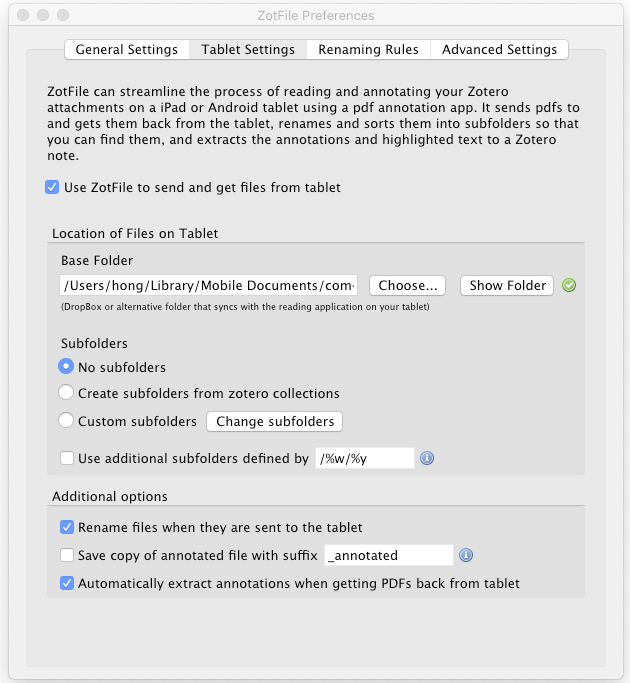This screenshot has height=683, width=630.
Task: Select the Custom subfolders radio button
Action: pyautogui.click(x=67, y=421)
